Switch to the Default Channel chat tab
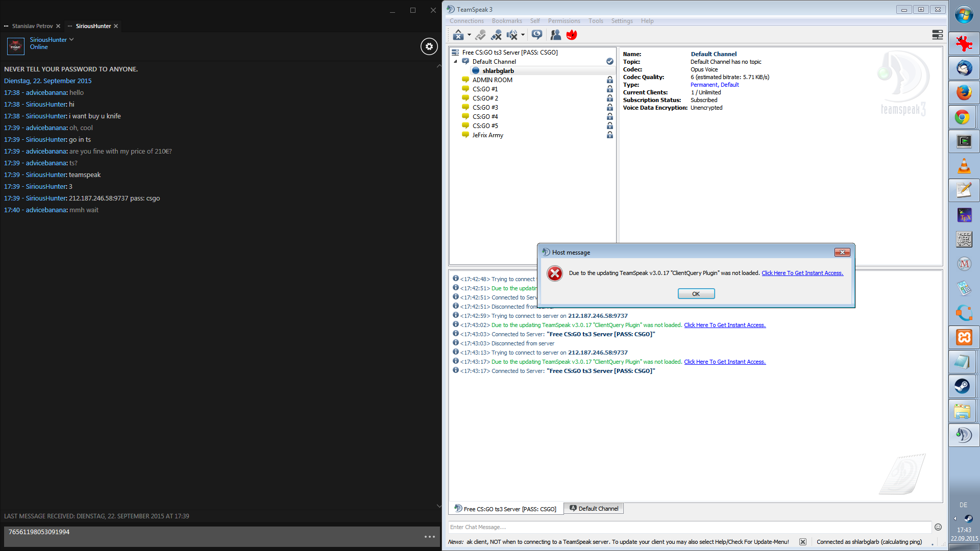This screenshot has width=980, height=551. 594,509
